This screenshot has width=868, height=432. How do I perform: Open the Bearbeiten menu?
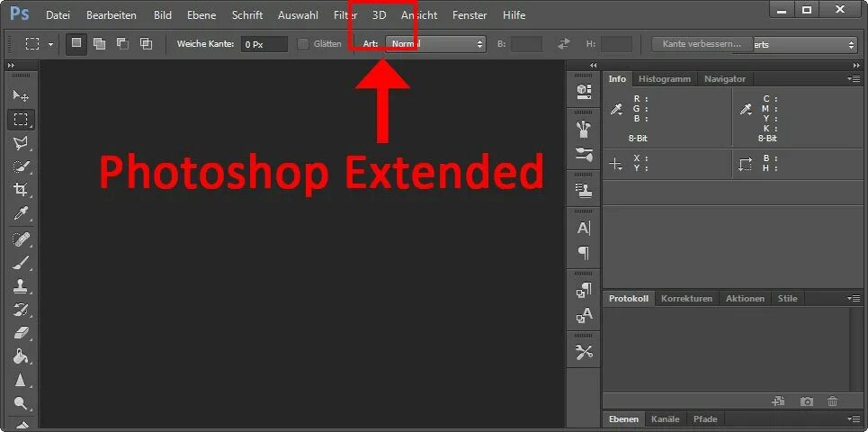(x=112, y=15)
